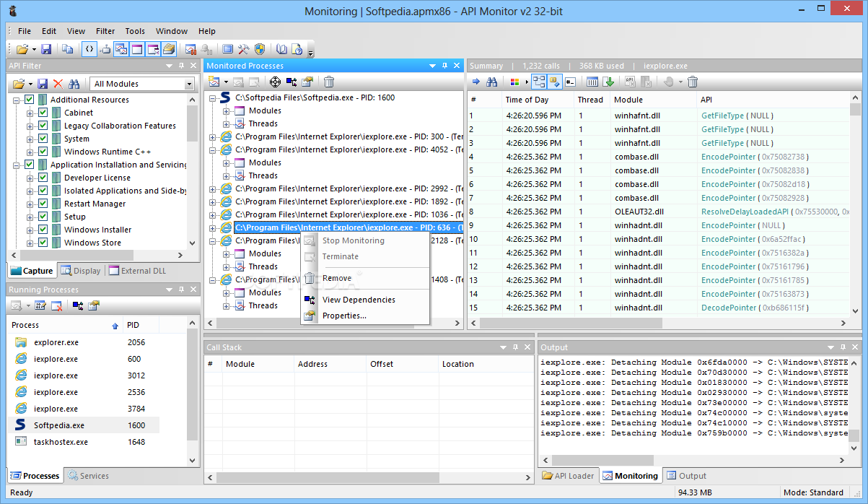This screenshot has height=504, width=868.
Task: Click the red X delete icon in API Filter
Action: [x=58, y=84]
